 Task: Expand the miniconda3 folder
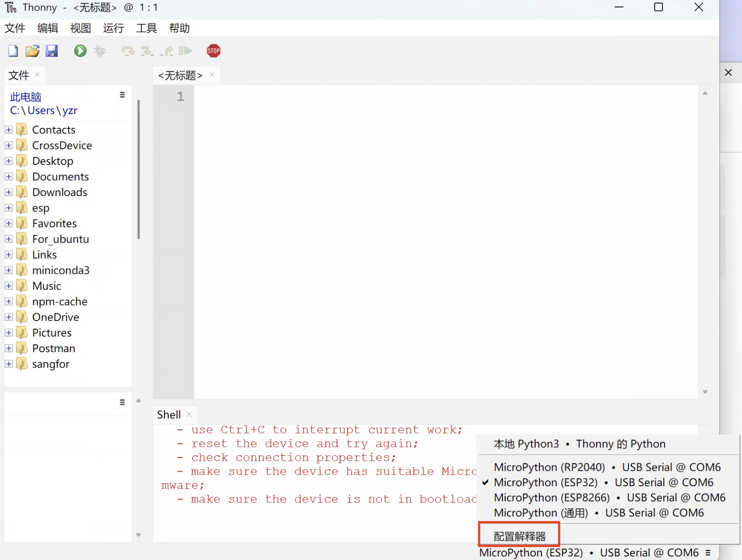(x=8, y=270)
